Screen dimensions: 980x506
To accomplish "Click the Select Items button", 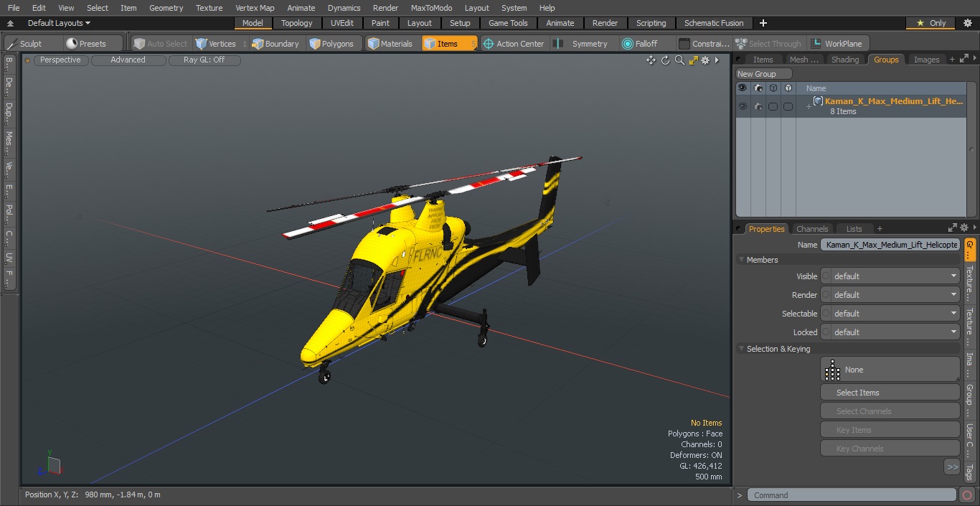I will [x=890, y=393].
